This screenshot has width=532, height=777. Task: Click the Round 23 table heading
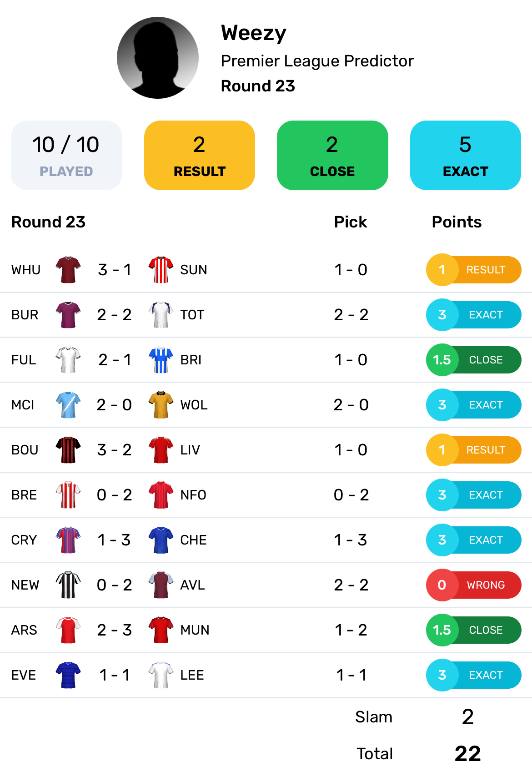click(48, 222)
